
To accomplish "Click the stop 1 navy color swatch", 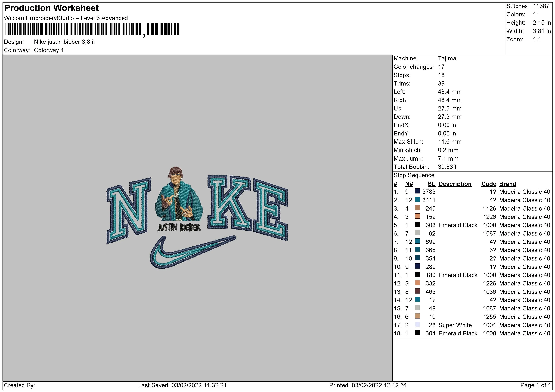I will click(x=417, y=191).
